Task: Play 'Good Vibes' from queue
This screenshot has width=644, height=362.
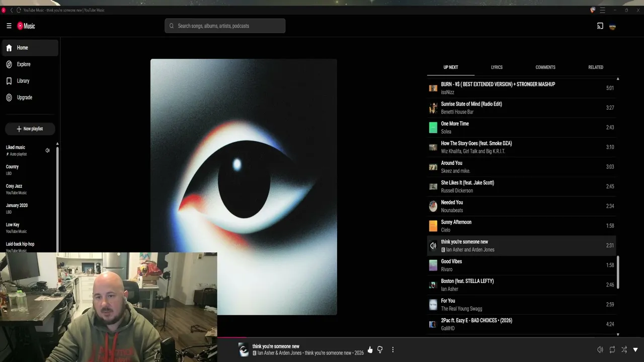Action: [521, 265]
